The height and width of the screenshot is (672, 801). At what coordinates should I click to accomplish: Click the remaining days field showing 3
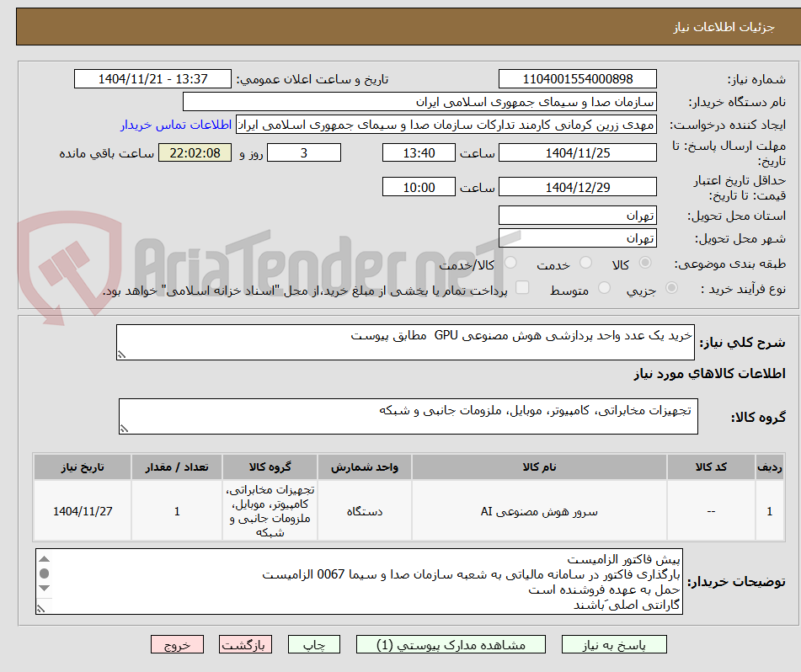pos(304,152)
